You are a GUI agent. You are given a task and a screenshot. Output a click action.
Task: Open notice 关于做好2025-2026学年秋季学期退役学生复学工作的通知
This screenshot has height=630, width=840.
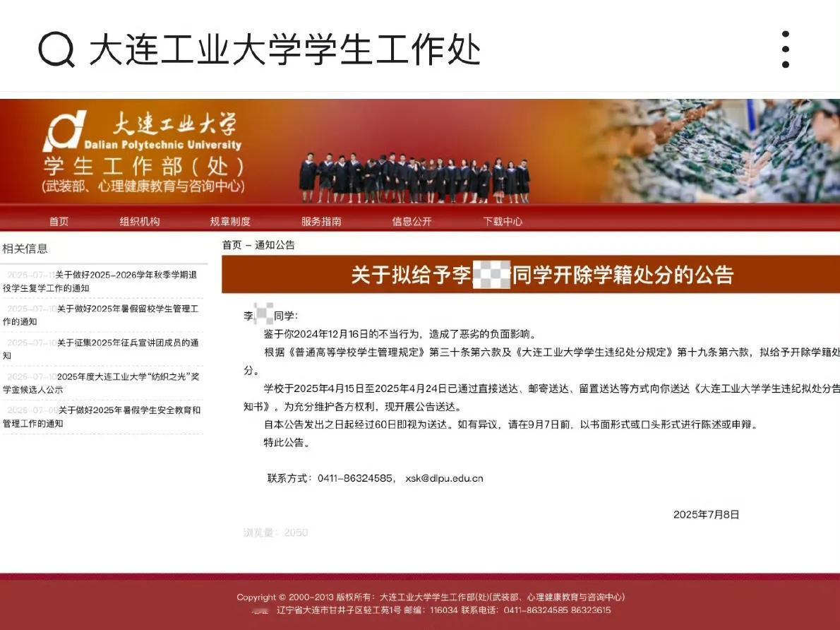click(x=100, y=281)
